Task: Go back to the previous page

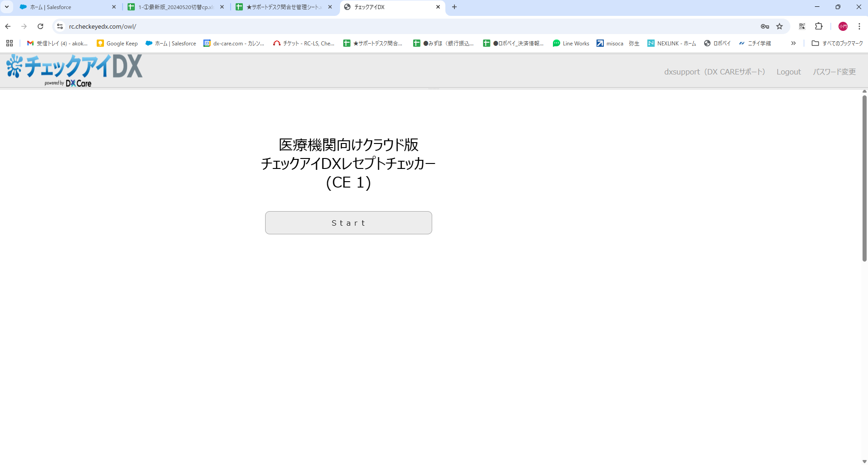Action: click(x=8, y=26)
